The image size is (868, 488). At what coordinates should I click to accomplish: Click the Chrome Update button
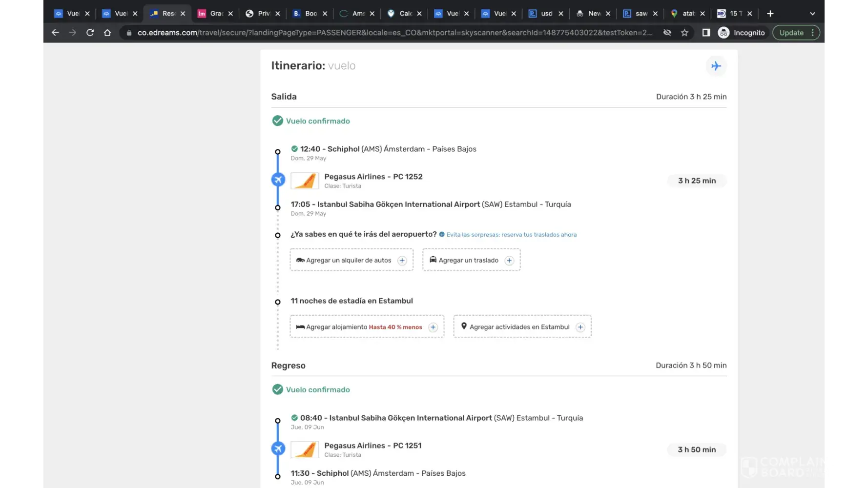pyautogui.click(x=791, y=33)
